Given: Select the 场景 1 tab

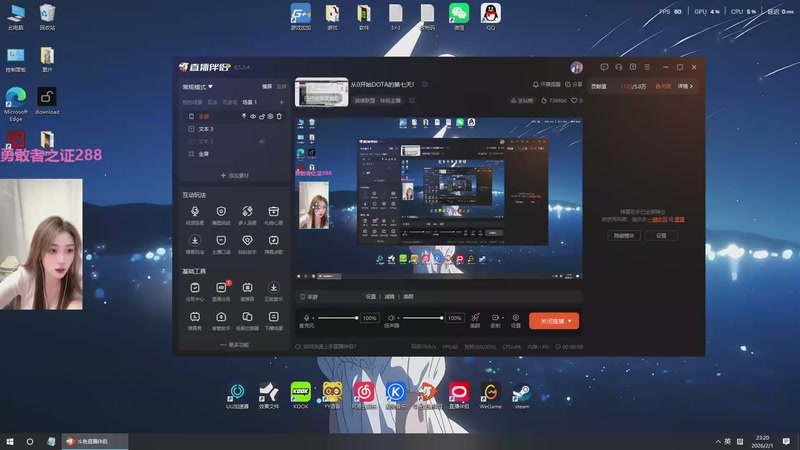Looking at the screenshot, I should pyautogui.click(x=249, y=103).
